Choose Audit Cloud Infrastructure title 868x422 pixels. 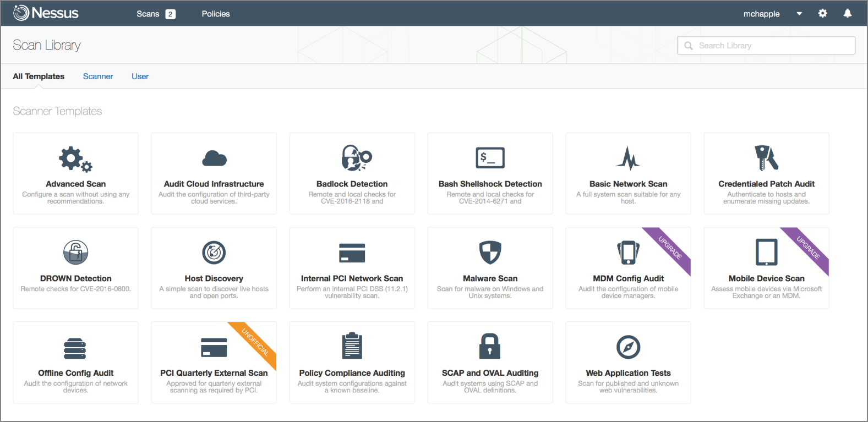(x=214, y=184)
